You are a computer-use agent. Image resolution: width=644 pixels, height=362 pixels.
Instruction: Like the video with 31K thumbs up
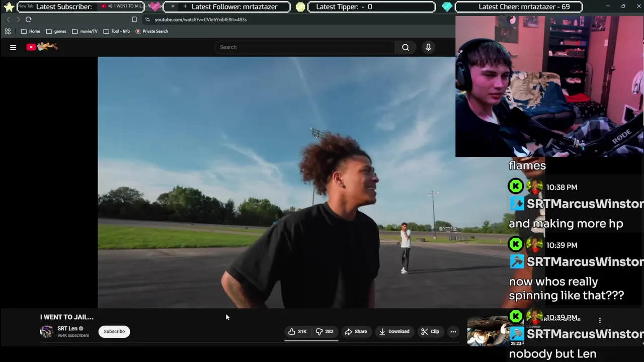click(297, 331)
